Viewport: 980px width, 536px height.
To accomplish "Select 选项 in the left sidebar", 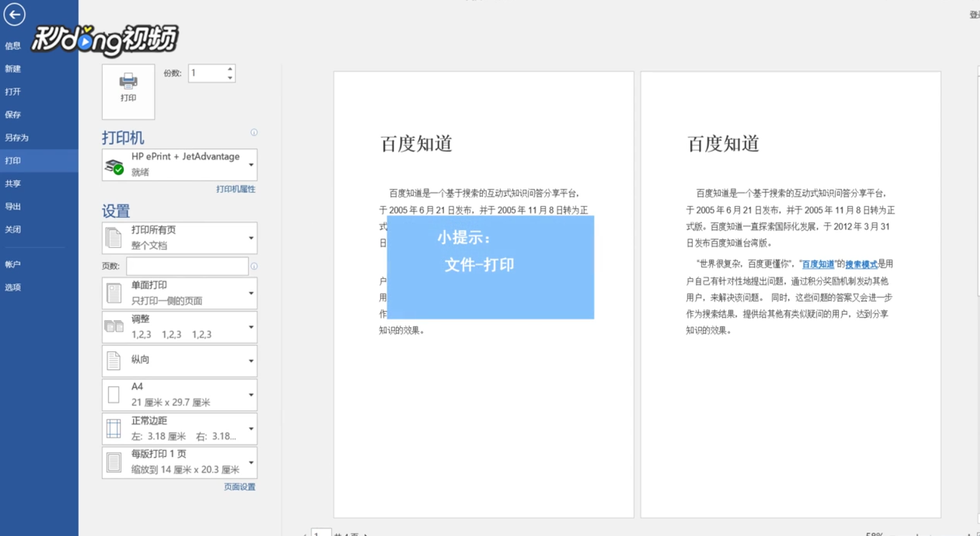I will click(x=13, y=288).
